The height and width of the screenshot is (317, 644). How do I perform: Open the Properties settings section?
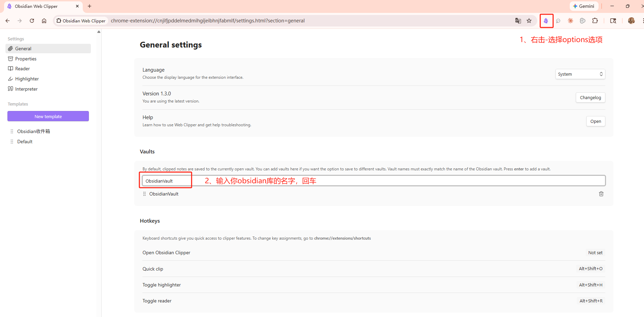(48, 59)
